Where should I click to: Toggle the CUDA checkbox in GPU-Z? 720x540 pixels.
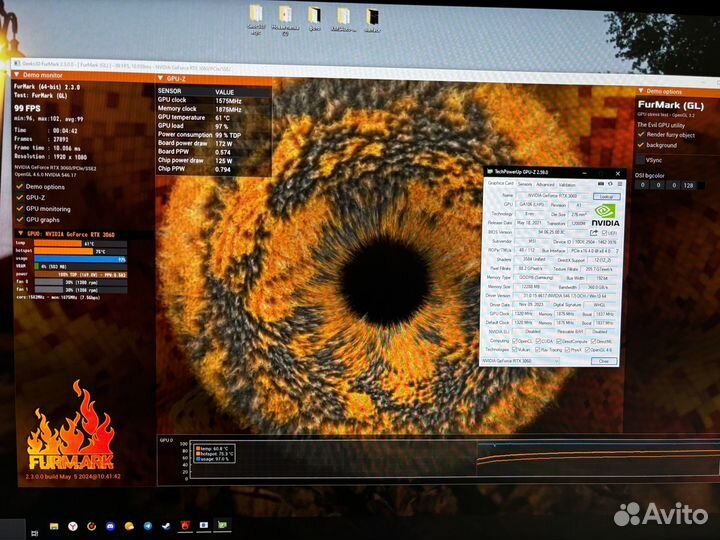coord(538,341)
